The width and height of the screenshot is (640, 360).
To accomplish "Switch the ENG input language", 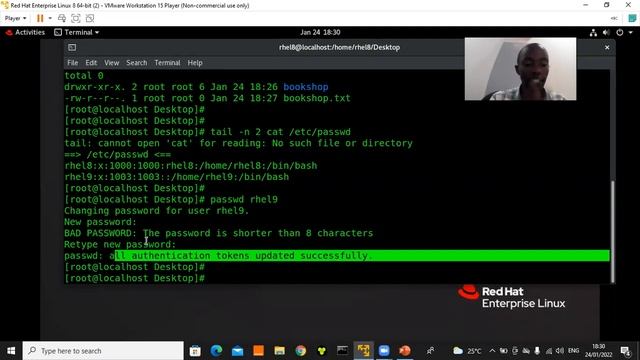I will click(573, 351).
